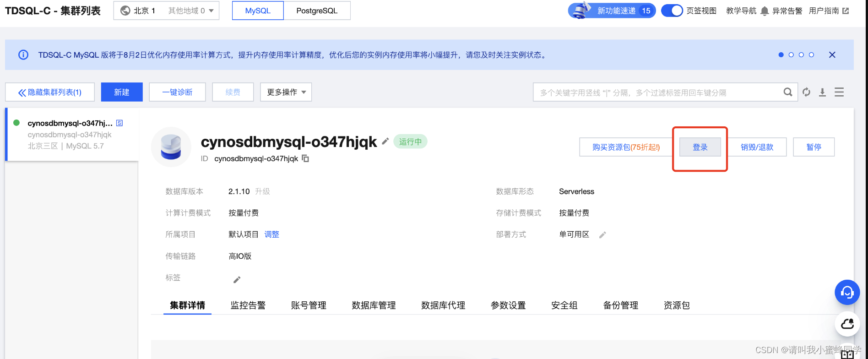Click the database cluster avatar icon
Image resolution: width=868 pixels, height=359 pixels.
(171, 147)
